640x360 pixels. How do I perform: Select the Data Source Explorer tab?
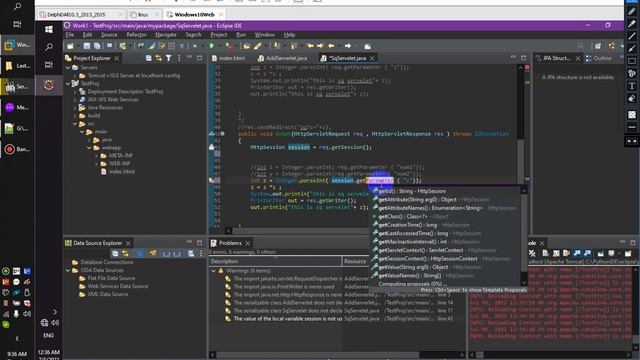(x=97, y=243)
